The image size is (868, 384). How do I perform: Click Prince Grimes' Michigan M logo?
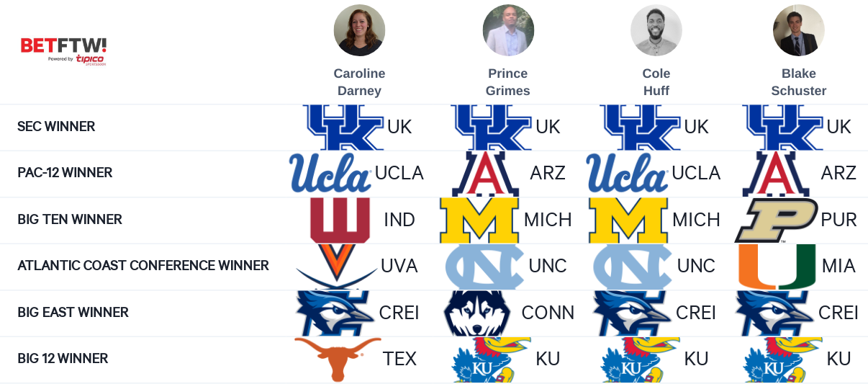[x=479, y=220]
